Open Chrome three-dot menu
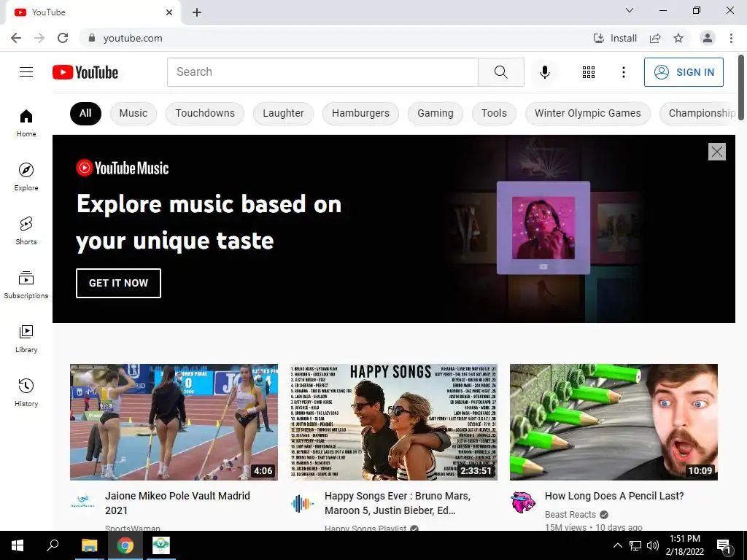 pyautogui.click(x=731, y=38)
